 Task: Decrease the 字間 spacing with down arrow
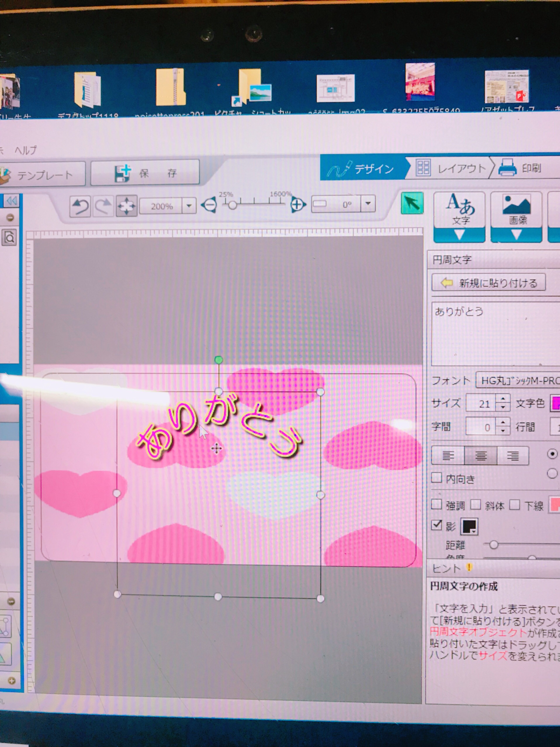(503, 430)
